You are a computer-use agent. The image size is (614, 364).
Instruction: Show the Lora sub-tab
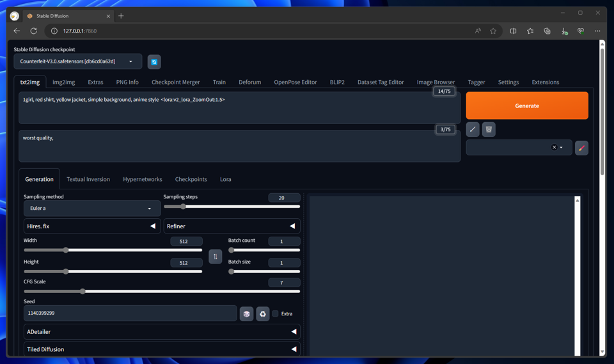(x=226, y=179)
